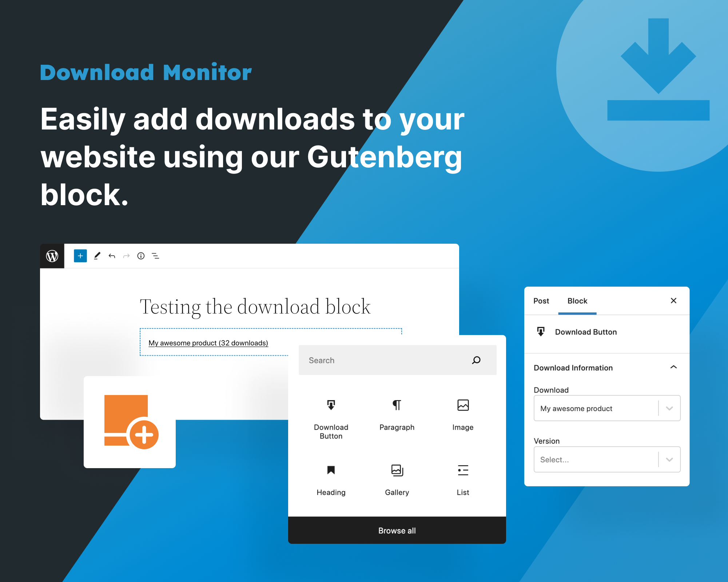Click the Image block icon

462,404
